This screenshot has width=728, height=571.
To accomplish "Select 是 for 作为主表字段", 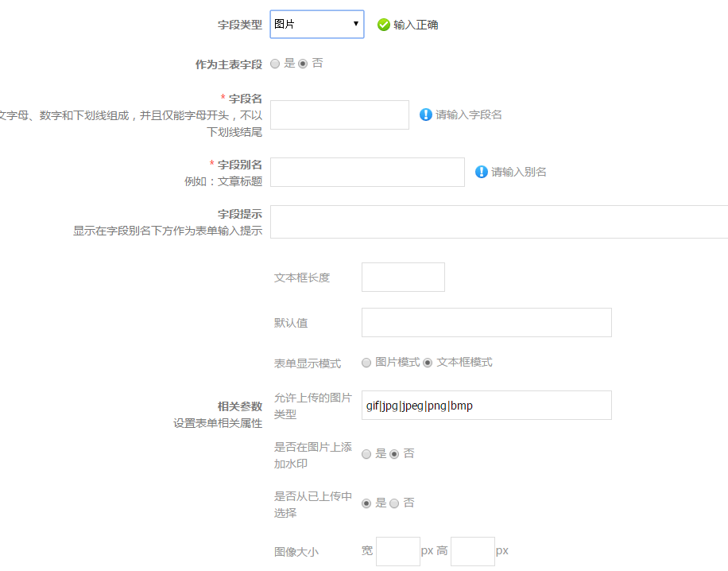I will (x=275, y=64).
